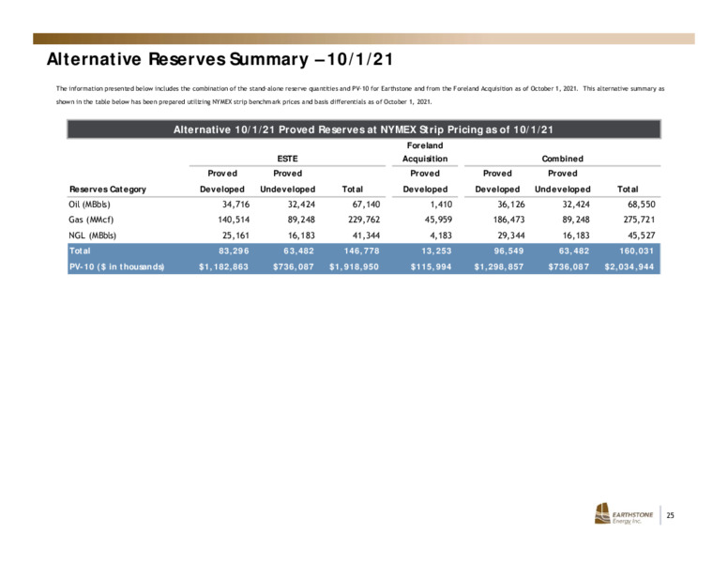Image resolution: width=728 pixels, height=563 pixels.
Task: Click the ESTE total oil value 67,140
Action: (366, 204)
